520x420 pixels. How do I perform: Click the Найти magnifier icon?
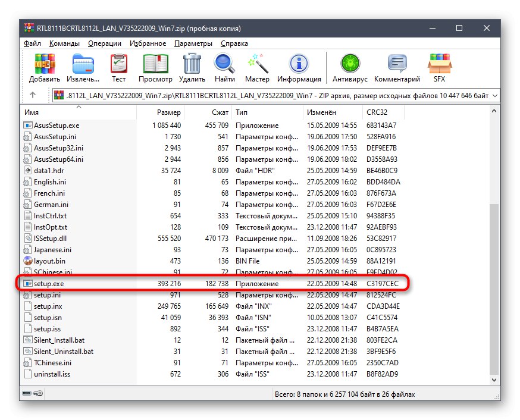(224, 64)
